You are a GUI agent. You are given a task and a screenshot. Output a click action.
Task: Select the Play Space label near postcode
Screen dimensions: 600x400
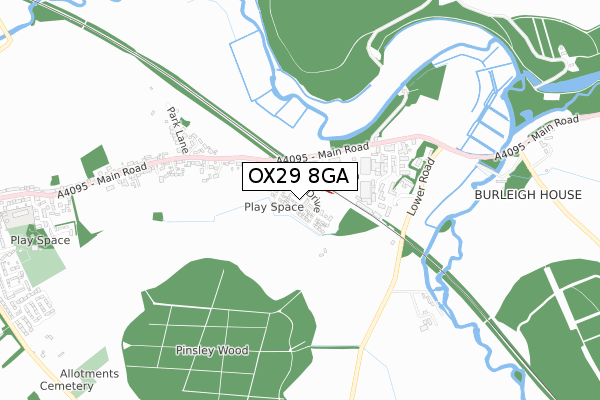[x=274, y=207]
